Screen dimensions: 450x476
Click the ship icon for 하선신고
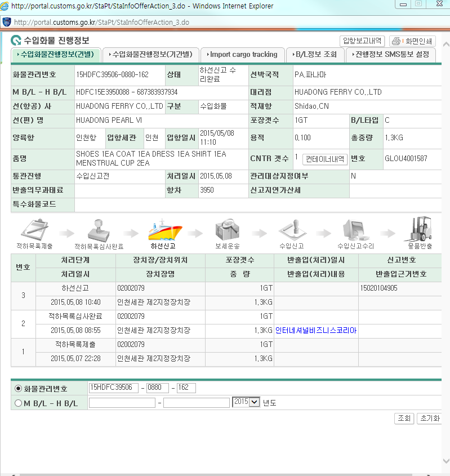pyautogui.click(x=165, y=229)
